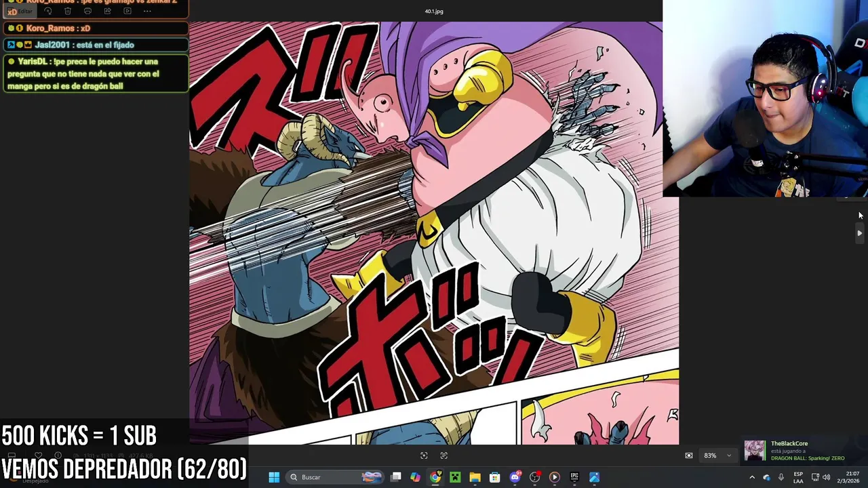Open File Explorer from the taskbar
Viewport: 868px width, 488px height.
click(x=475, y=477)
